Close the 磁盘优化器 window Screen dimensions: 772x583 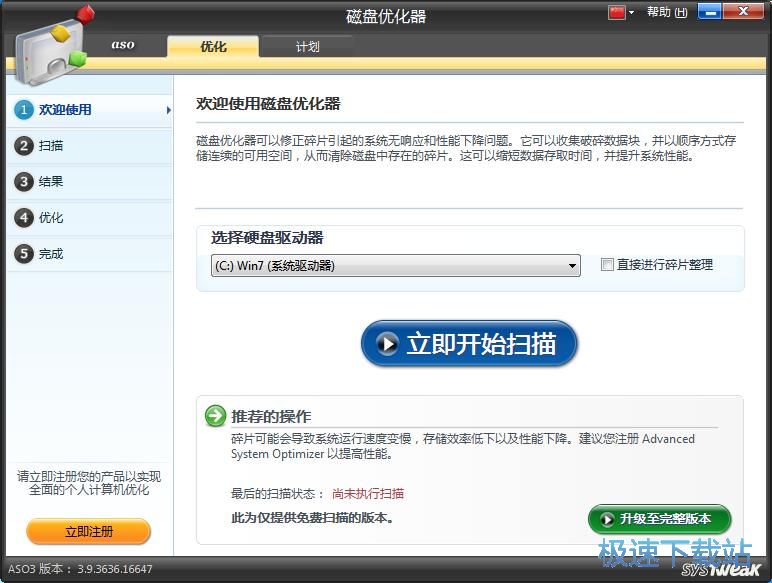743,12
